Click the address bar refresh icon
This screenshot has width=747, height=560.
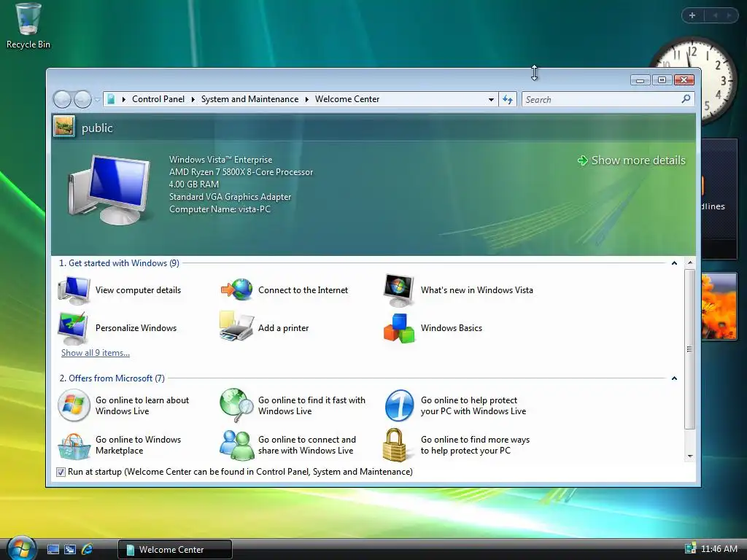pyautogui.click(x=508, y=99)
